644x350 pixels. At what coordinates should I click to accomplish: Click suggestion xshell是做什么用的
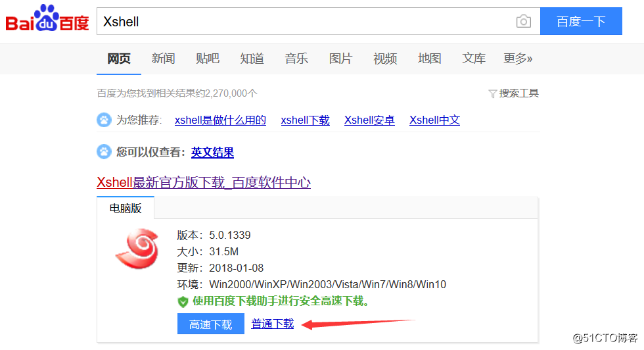(x=220, y=120)
